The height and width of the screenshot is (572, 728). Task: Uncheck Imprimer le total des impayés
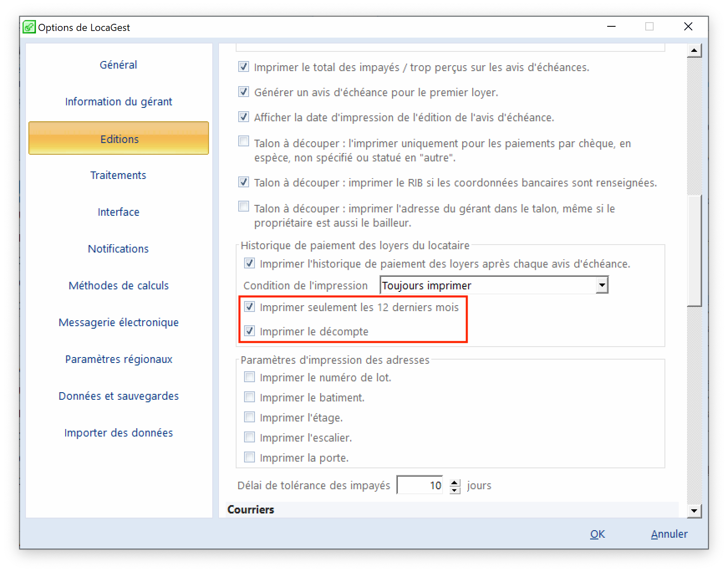pyautogui.click(x=244, y=66)
